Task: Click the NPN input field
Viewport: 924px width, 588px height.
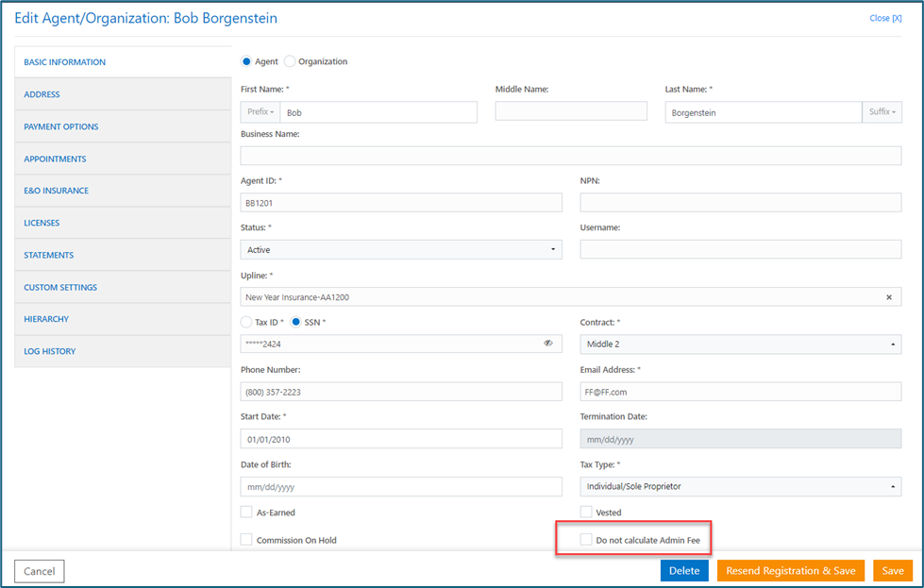Action: click(741, 203)
